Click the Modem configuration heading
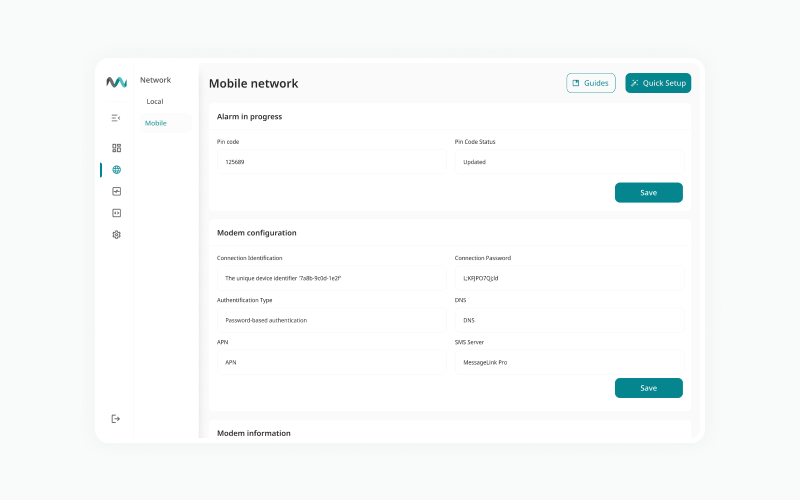Screen dimensions: 800x500 257,233
